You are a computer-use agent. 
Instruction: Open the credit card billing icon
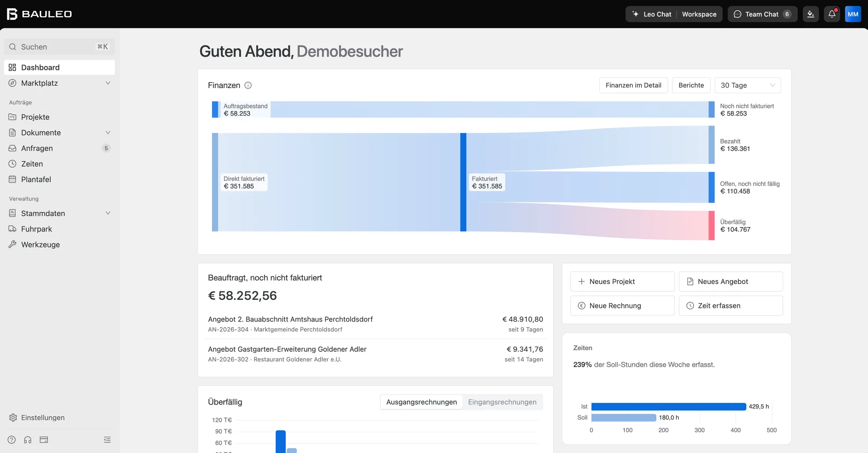pos(44,440)
